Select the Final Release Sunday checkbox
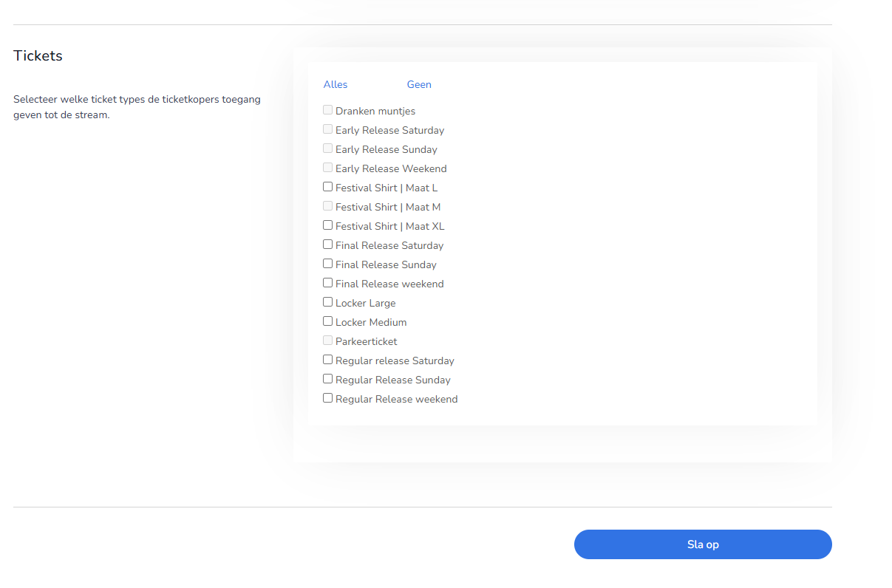This screenshot has width=892, height=588. click(x=328, y=264)
